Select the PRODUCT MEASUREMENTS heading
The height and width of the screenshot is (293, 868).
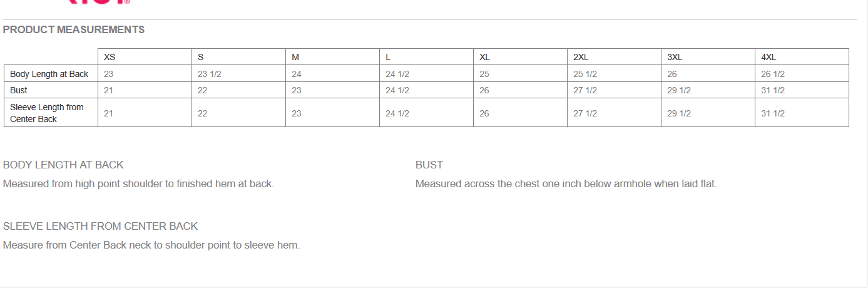pos(74,29)
